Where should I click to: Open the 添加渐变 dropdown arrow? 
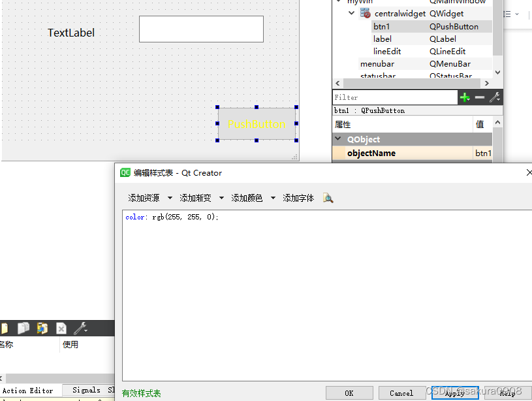pyautogui.click(x=221, y=198)
